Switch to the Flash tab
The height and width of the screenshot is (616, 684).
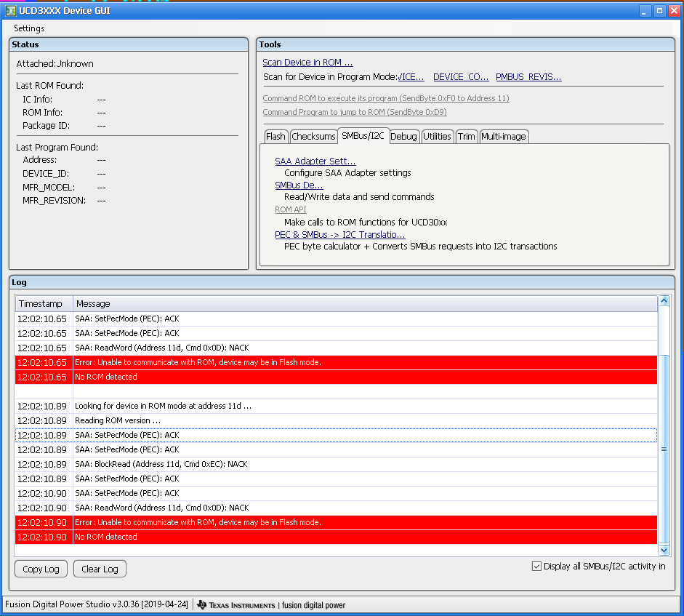(x=276, y=136)
